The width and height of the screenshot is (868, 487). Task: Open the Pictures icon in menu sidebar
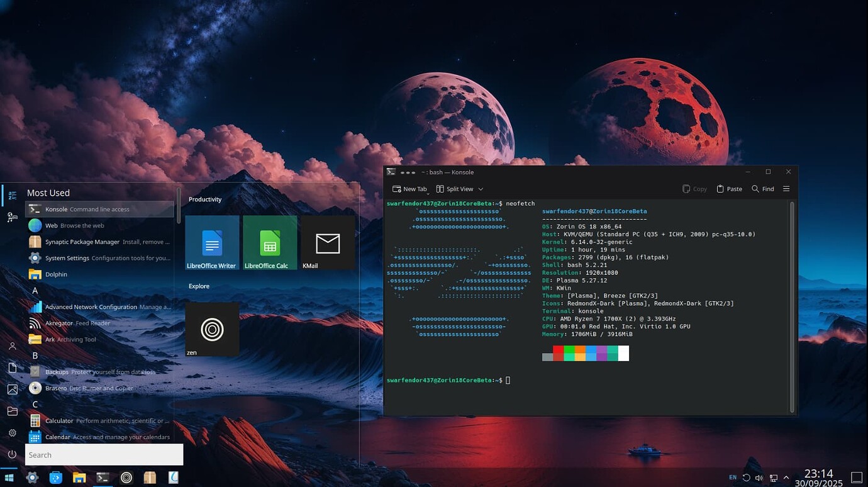coord(12,389)
